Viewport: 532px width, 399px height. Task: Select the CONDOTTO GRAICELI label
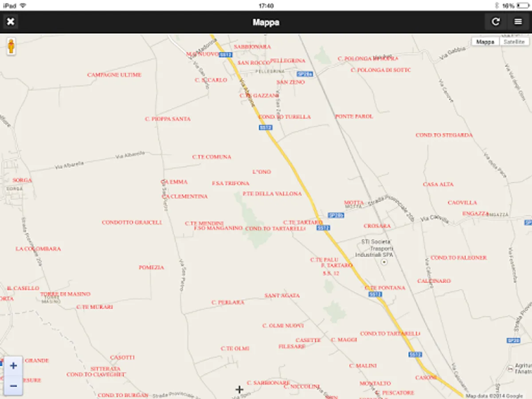point(132,223)
